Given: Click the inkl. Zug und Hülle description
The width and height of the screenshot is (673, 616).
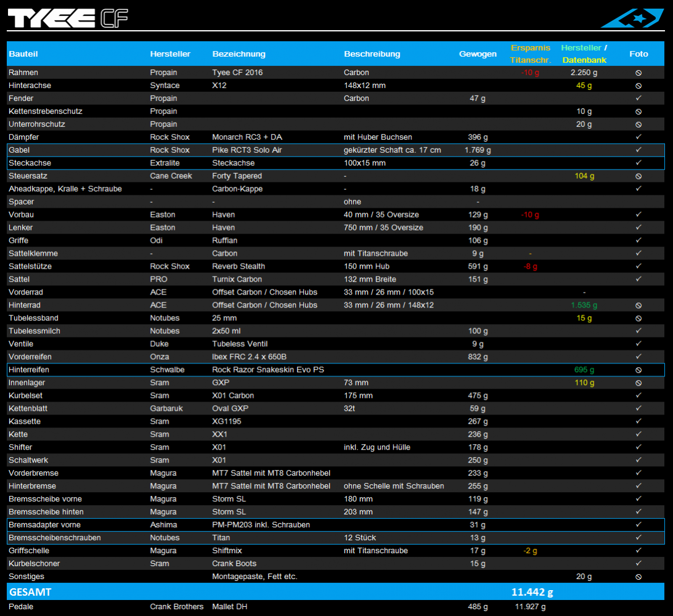Looking at the screenshot, I should click(x=377, y=447).
